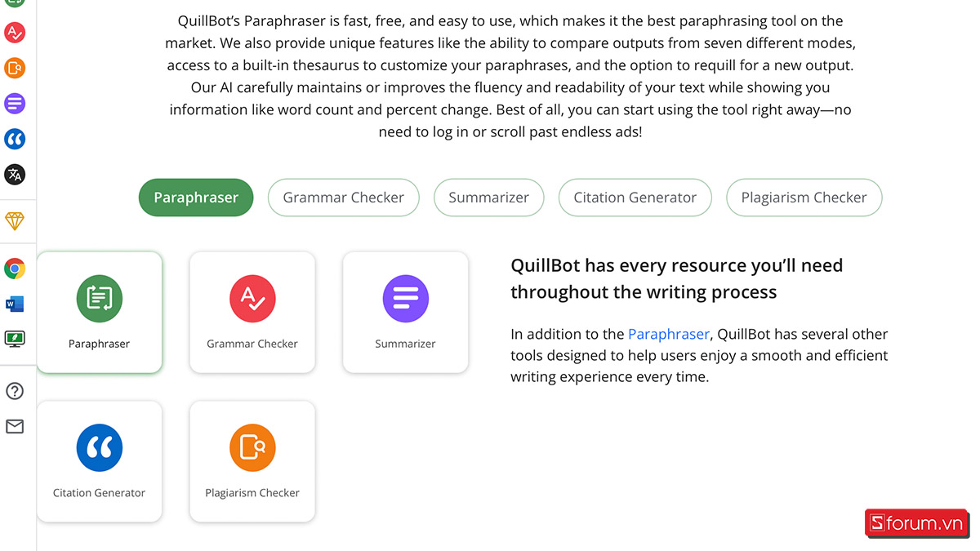Open the Help question mark icon
Image resolution: width=980 pixels, height=551 pixels.
[x=15, y=391]
